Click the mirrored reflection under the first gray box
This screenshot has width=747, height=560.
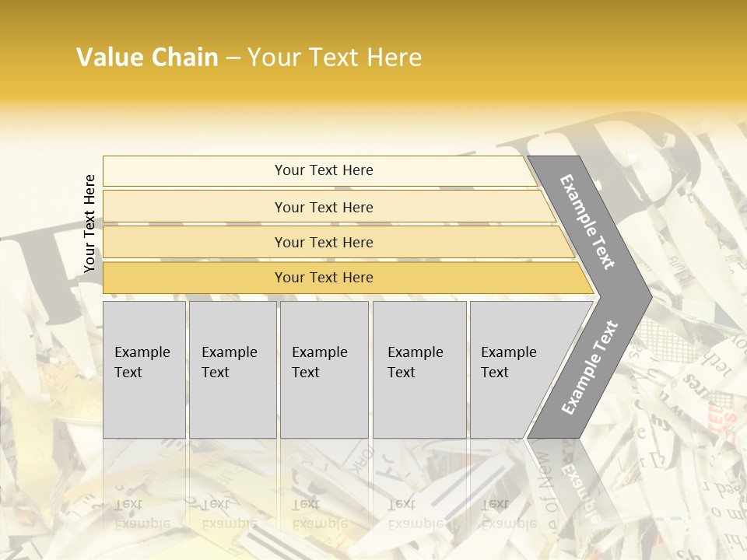tap(143, 513)
